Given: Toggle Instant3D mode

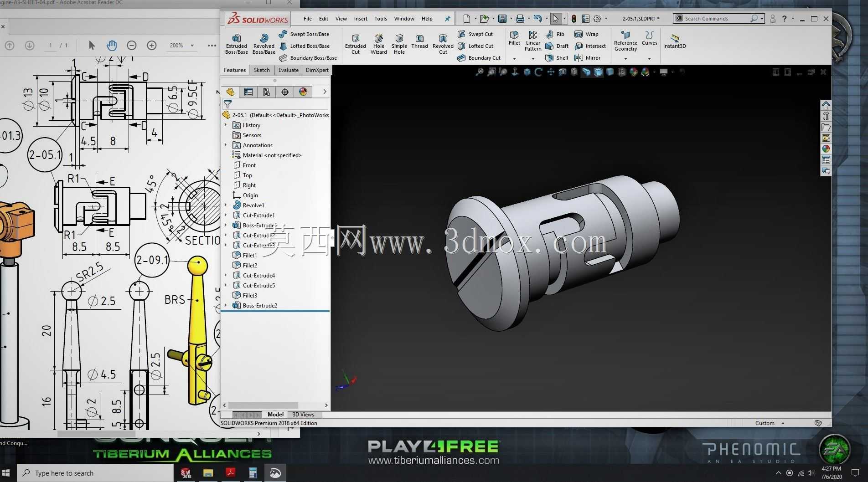Looking at the screenshot, I should pos(674,41).
